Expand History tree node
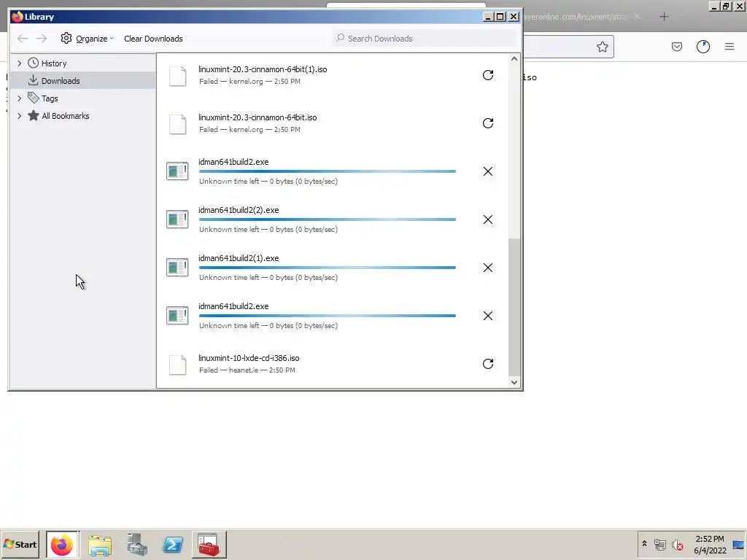 tap(20, 63)
